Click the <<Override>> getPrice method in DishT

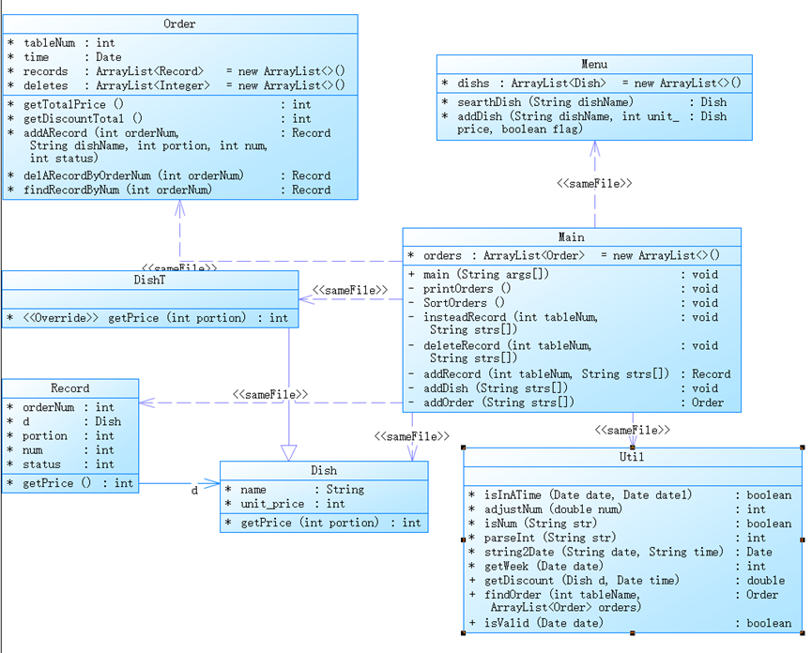147,318
